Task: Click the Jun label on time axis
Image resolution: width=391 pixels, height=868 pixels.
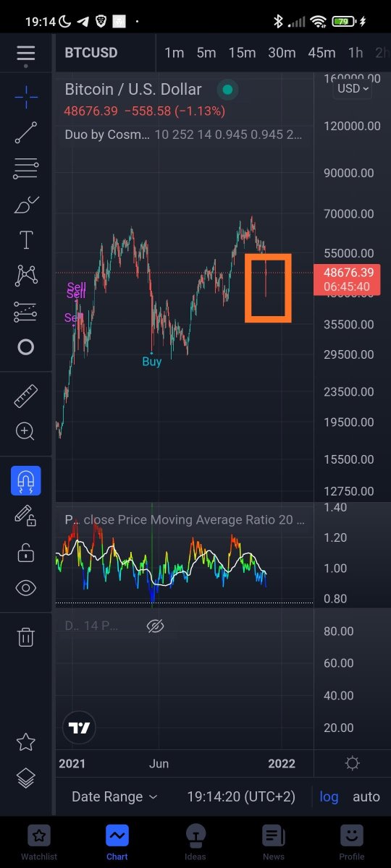Action: coord(159,764)
